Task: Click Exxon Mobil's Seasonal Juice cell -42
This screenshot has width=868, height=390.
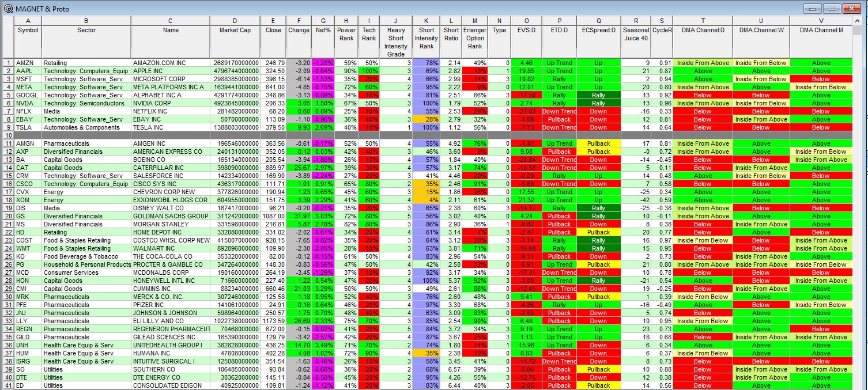Action: [x=636, y=200]
